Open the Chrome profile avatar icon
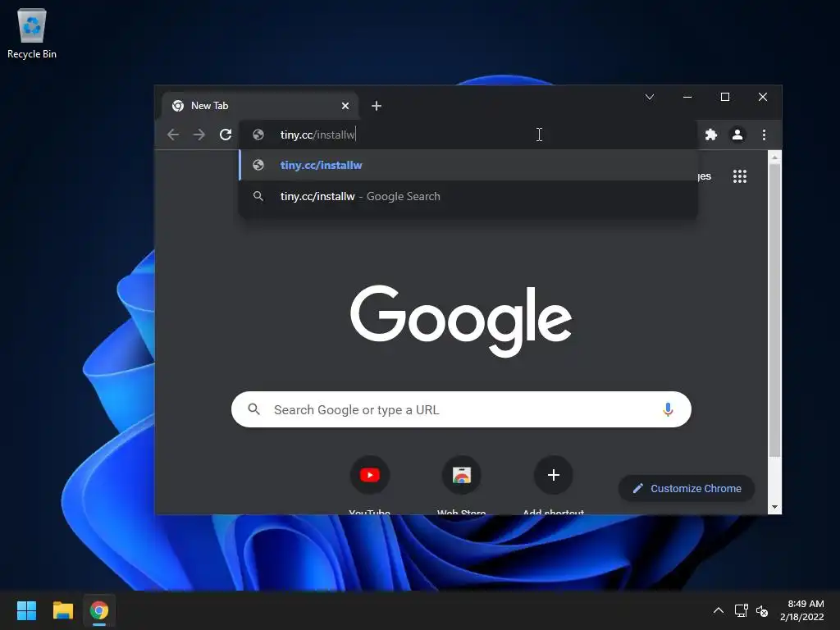This screenshot has height=630, width=840. tap(737, 135)
